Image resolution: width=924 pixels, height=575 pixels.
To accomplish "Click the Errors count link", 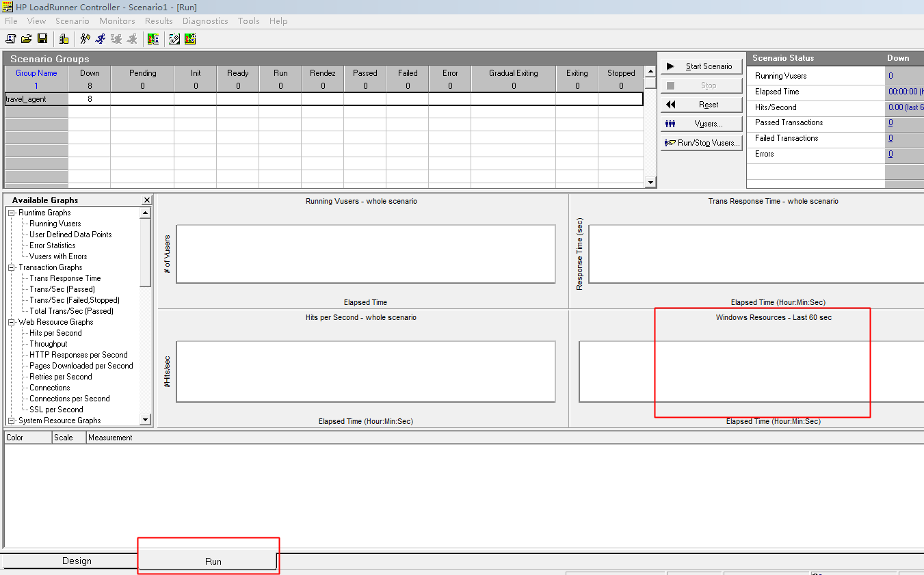I will pos(890,154).
